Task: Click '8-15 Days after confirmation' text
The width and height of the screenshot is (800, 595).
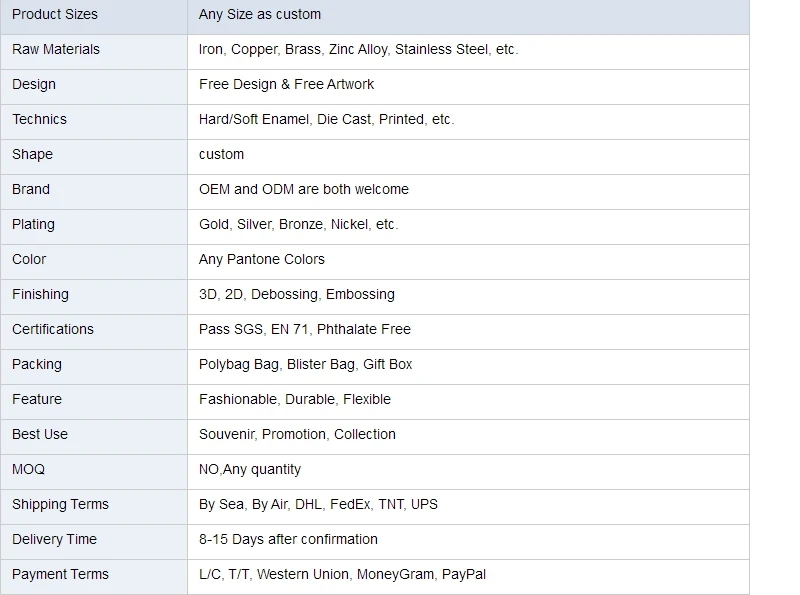Action: [288, 539]
